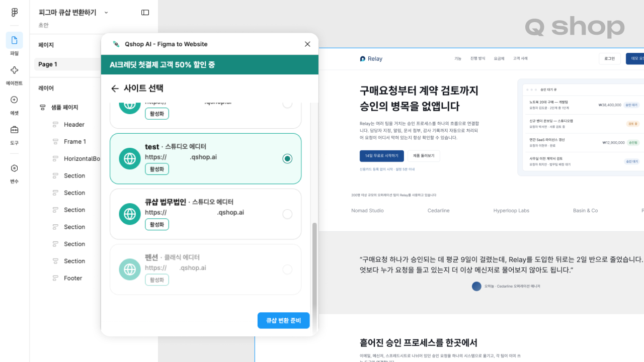Click the 활성화 badge under 큐샵 법무법인
The image size is (644, 362).
click(157, 224)
